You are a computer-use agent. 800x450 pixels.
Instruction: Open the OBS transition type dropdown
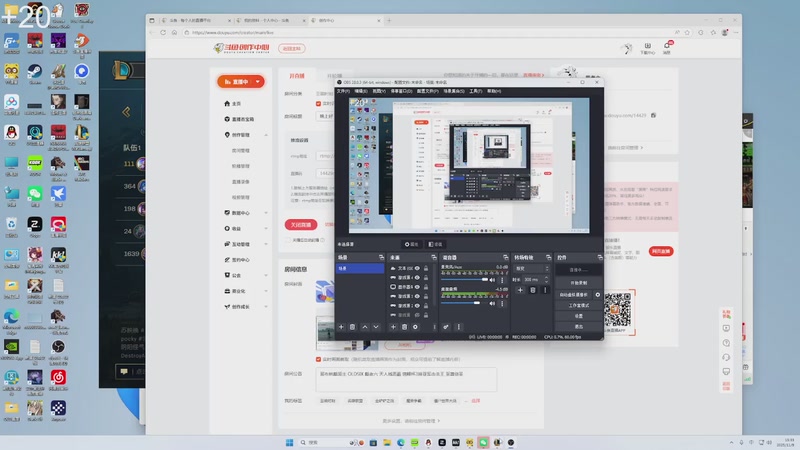[x=532, y=268]
